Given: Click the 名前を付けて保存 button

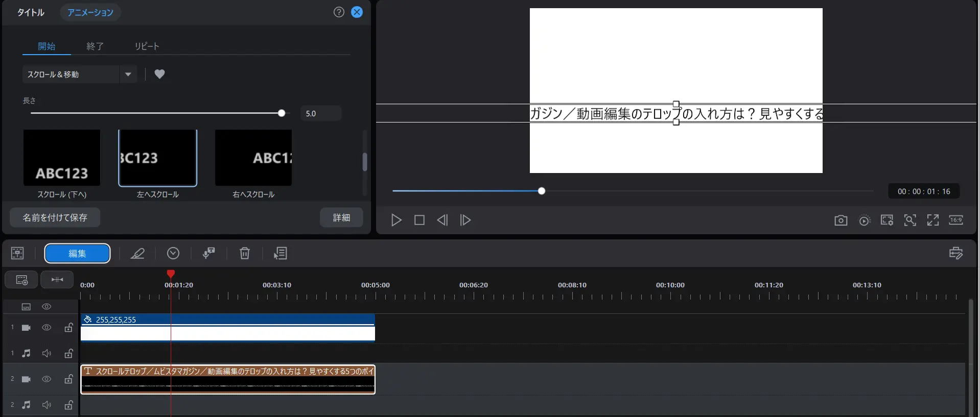Looking at the screenshot, I should tap(55, 217).
